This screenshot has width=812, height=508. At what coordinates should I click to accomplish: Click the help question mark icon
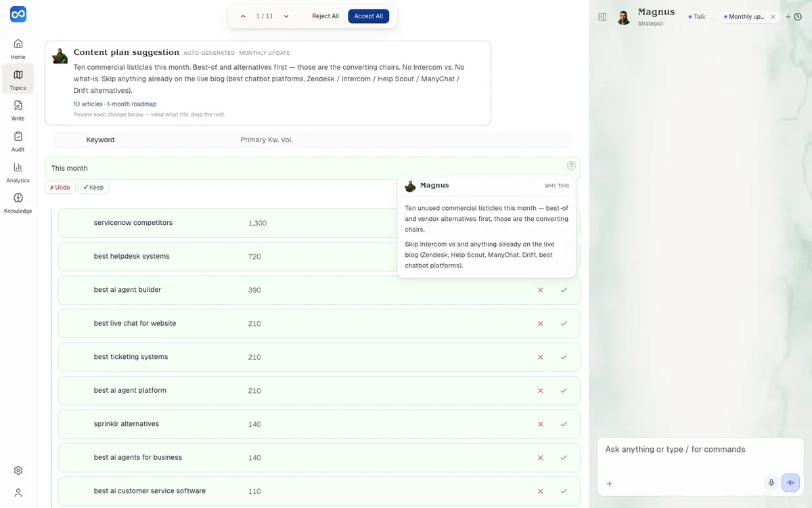pyautogui.click(x=571, y=165)
